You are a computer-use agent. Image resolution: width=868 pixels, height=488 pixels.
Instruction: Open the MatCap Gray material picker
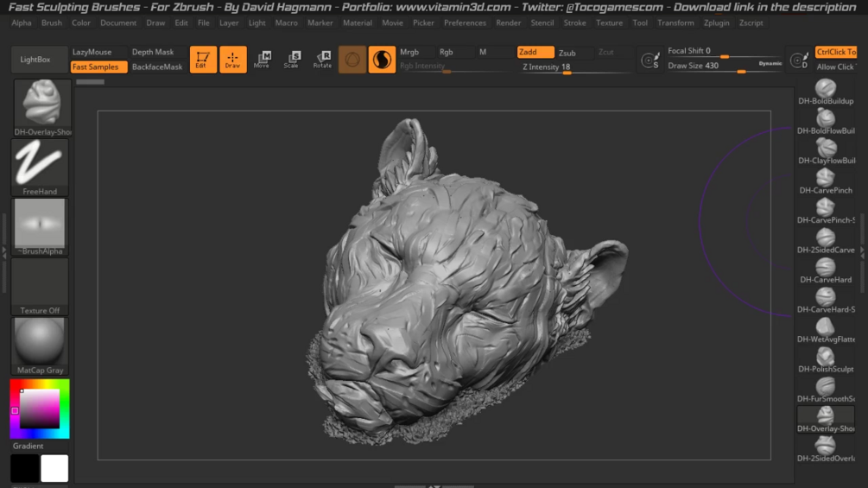coord(40,344)
